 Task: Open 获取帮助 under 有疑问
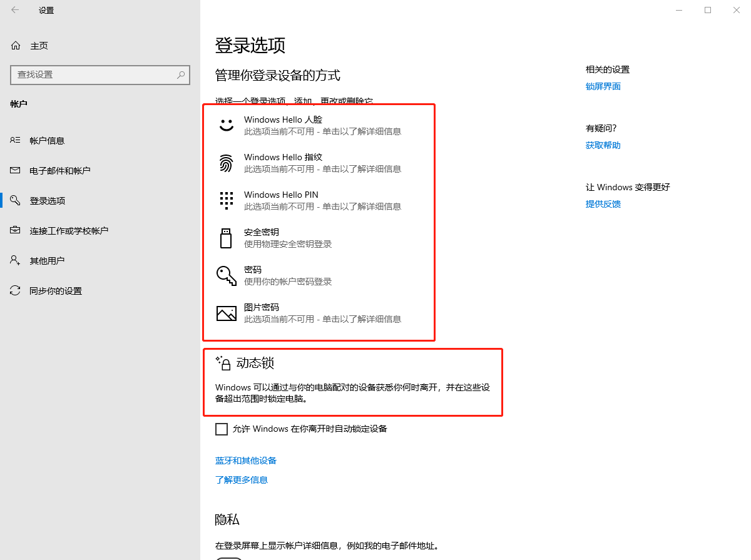pos(603,145)
